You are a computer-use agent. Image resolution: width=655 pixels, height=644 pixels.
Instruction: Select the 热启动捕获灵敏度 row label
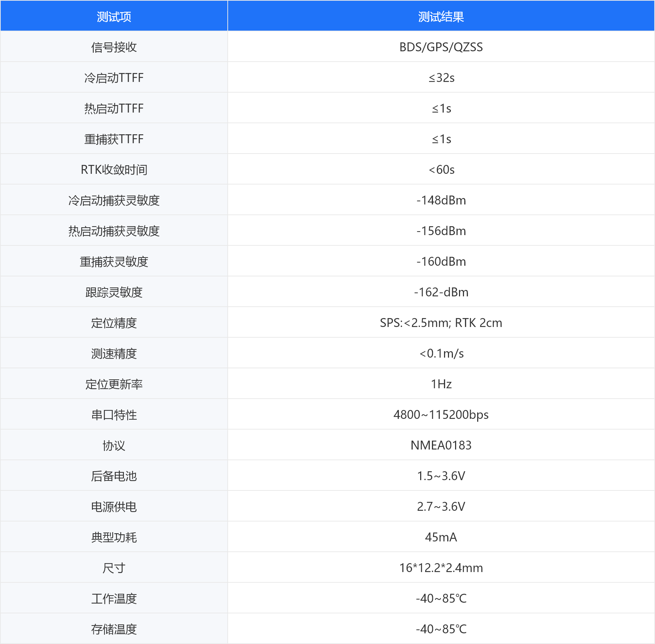tap(114, 231)
